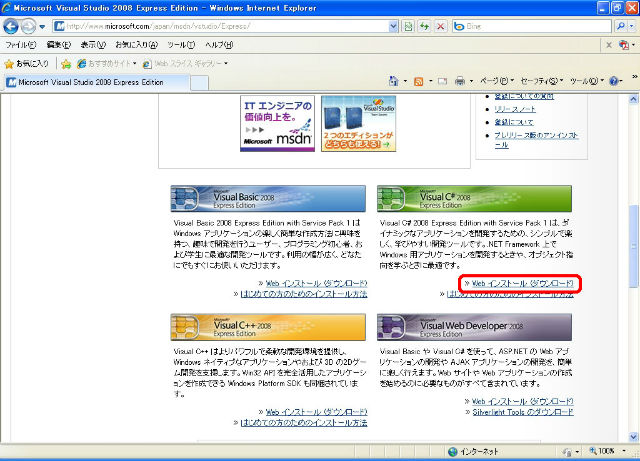This screenshot has height=461, width=640.
Task: Open the おすすめサイト suggested sites item
Action: click(x=107, y=64)
